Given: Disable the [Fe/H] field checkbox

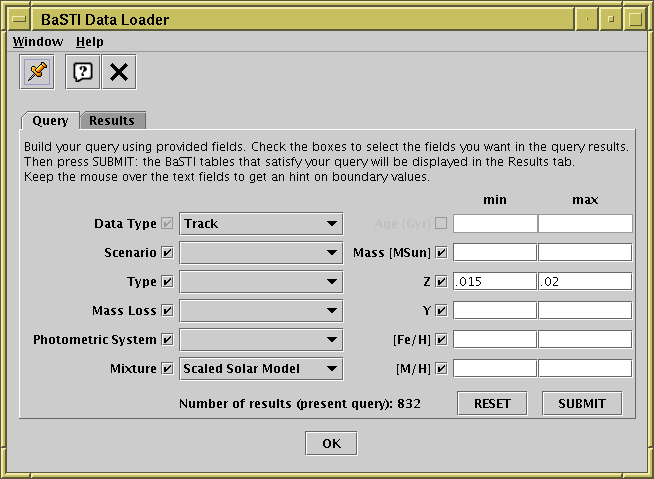Looking at the screenshot, I should (441, 340).
